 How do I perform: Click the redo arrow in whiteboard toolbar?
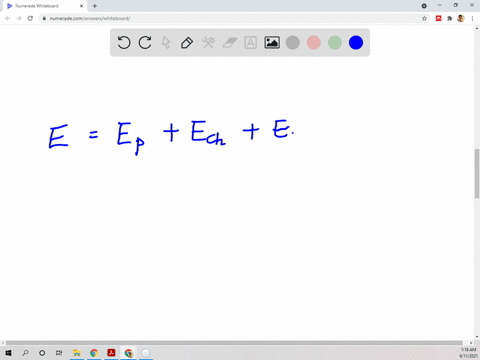[145, 43]
